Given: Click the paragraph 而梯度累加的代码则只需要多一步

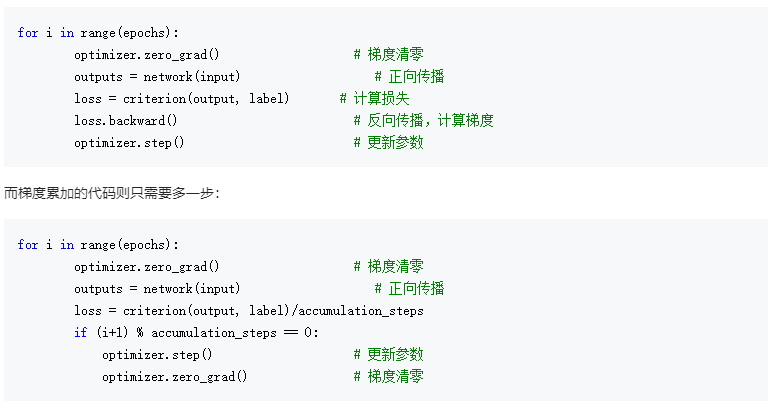Looking at the screenshot, I should pos(112,192).
